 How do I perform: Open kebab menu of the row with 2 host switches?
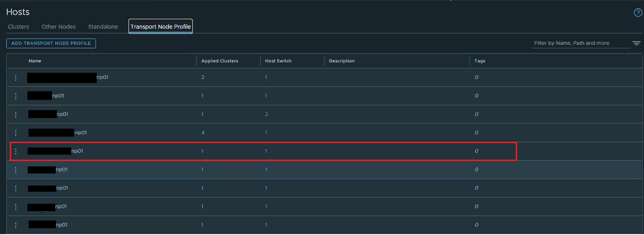[16, 114]
